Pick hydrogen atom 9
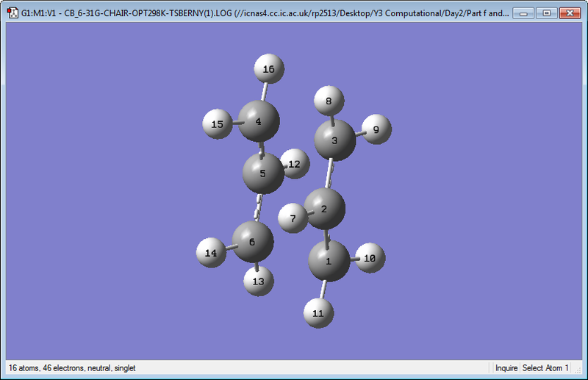Screen dimensions: 588x380 tap(376, 129)
